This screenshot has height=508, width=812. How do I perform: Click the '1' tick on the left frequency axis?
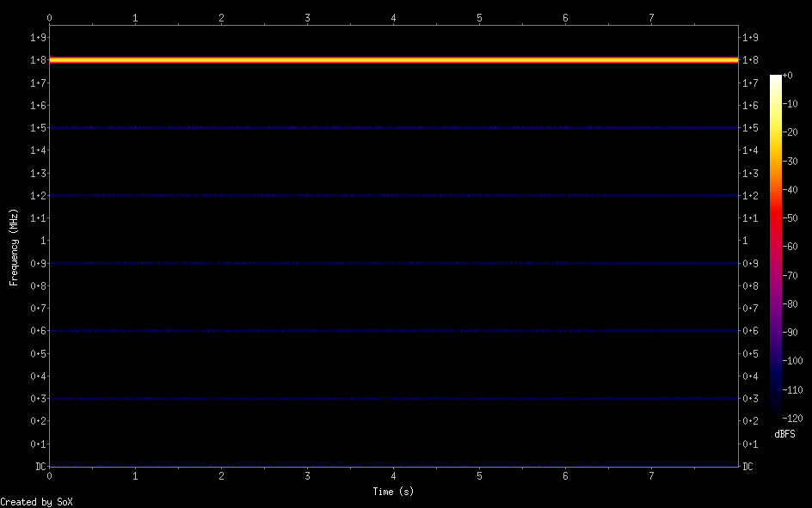click(x=44, y=241)
